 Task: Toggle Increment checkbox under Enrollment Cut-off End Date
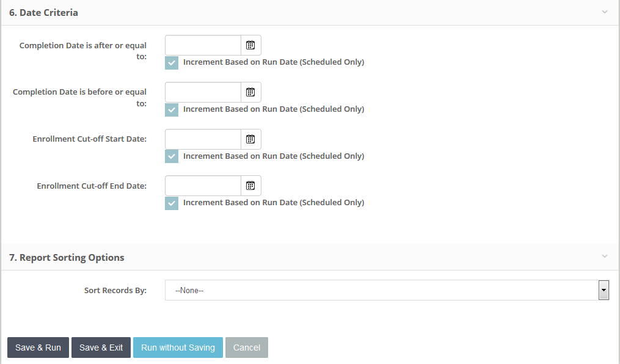[172, 203]
